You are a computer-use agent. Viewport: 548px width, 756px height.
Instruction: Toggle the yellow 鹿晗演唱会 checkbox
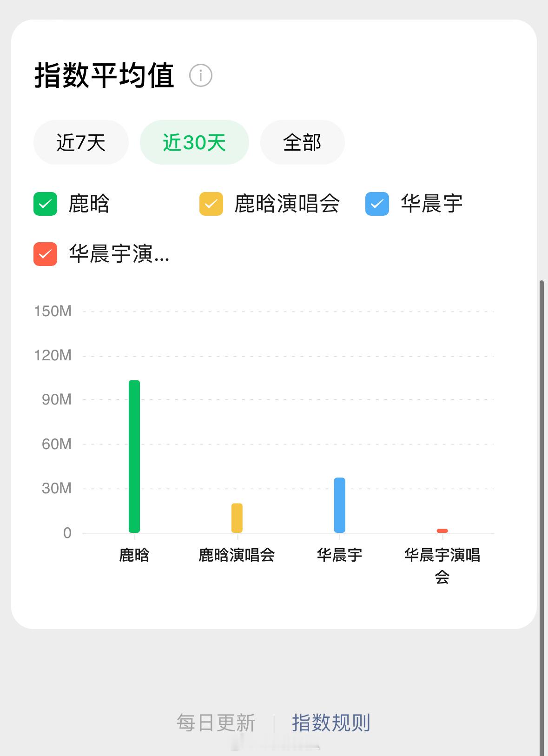(211, 204)
